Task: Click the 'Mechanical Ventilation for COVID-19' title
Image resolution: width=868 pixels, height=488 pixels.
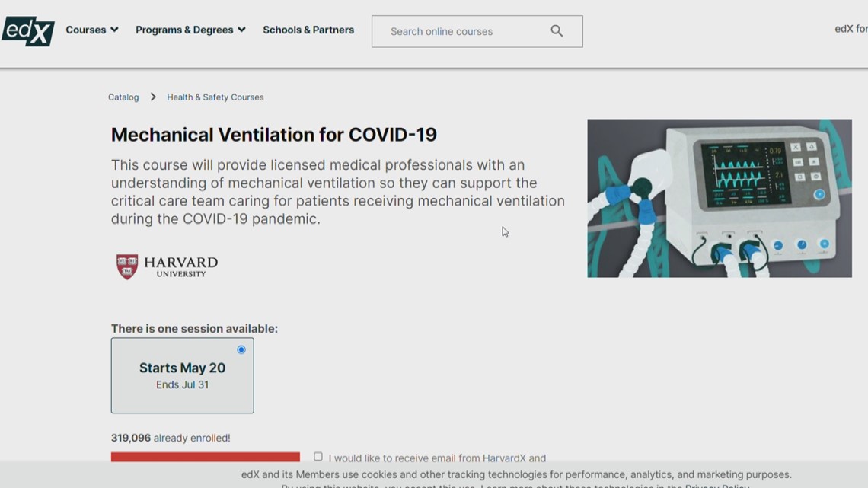Action: click(x=274, y=135)
